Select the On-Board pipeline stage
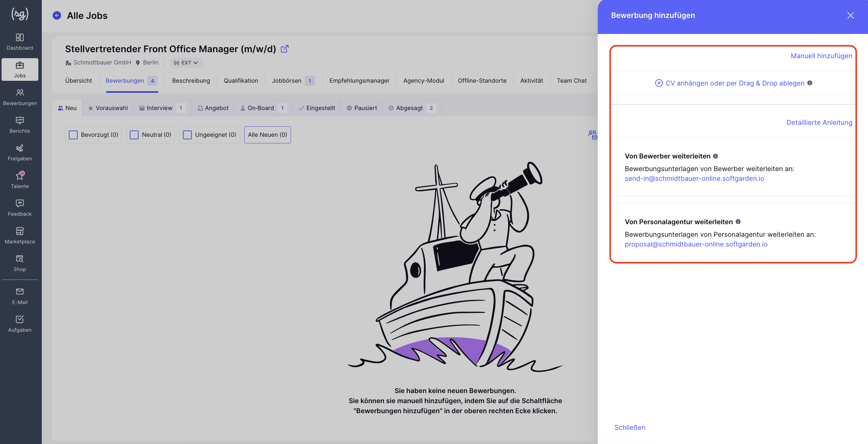Image resolution: width=868 pixels, height=444 pixels. pos(263,108)
